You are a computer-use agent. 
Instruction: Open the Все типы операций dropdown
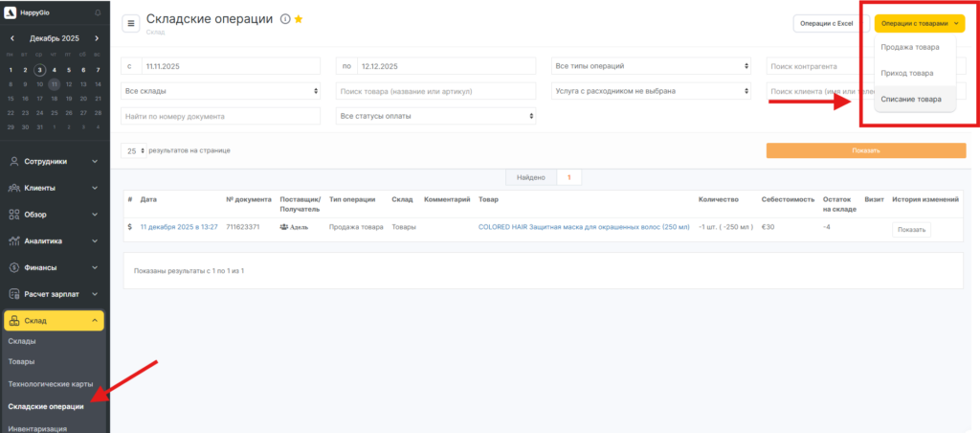pos(652,66)
